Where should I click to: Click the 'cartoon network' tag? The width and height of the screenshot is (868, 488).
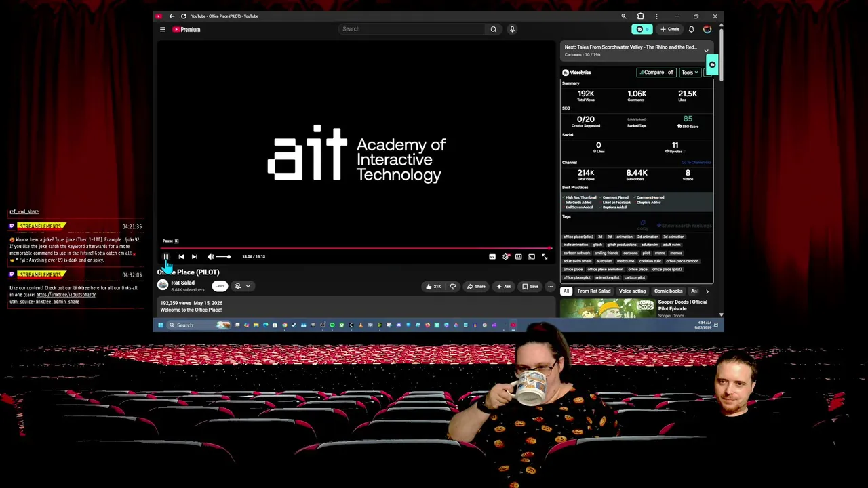(576, 253)
